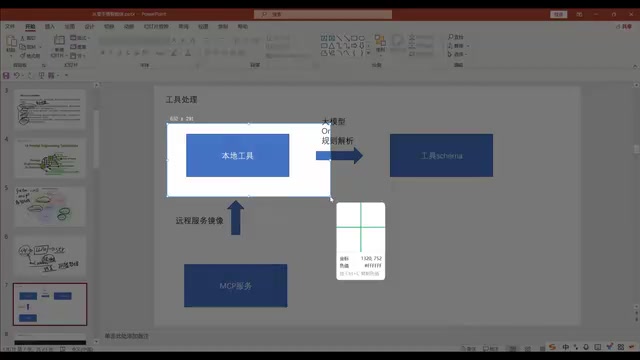The height and width of the screenshot is (360, 640).
Task: Click the Sogou input method S icon
Action: tap(552, 347)
